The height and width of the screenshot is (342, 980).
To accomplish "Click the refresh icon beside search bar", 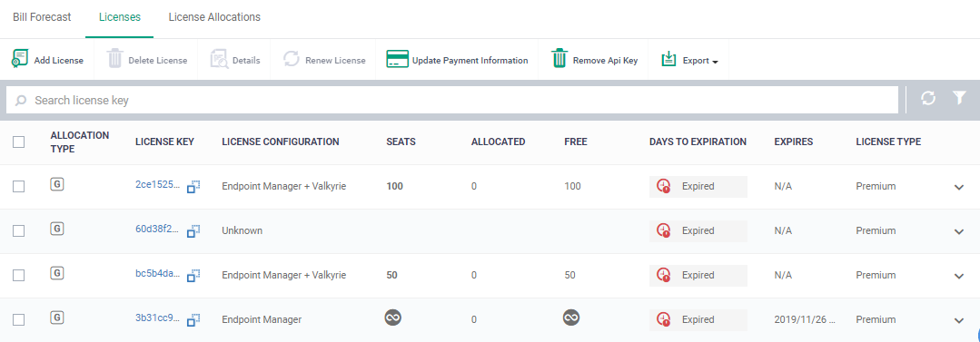I will click(928, 99).
